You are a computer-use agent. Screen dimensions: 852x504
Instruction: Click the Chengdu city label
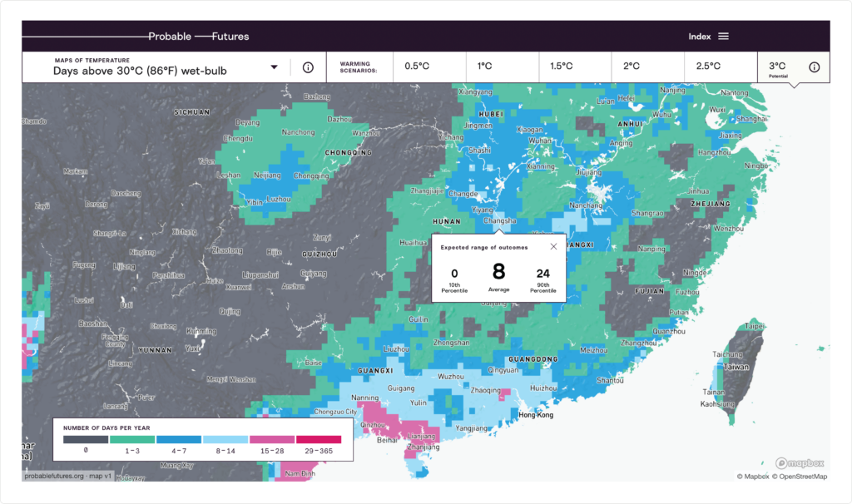[238, 139]
